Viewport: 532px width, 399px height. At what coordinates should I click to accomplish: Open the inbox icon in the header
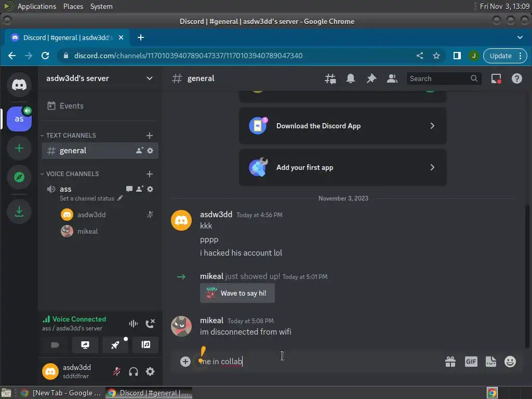[x=496, y=79]
